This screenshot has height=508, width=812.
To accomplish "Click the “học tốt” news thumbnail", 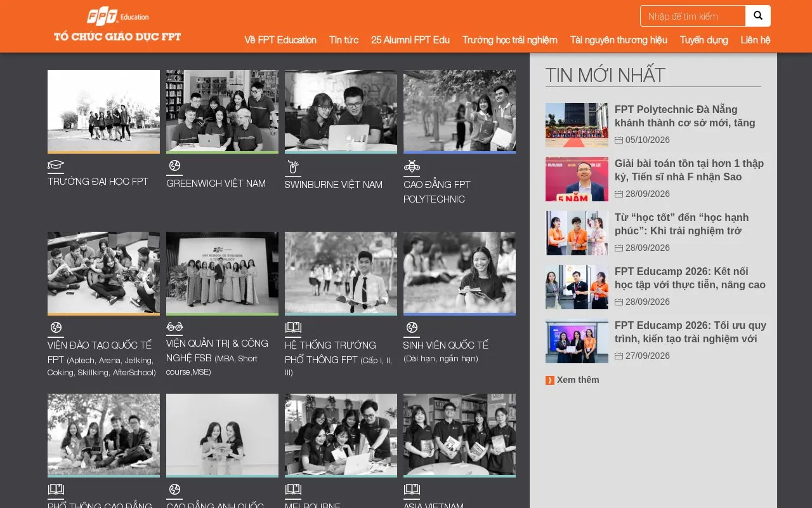I will tap(577, 233).
